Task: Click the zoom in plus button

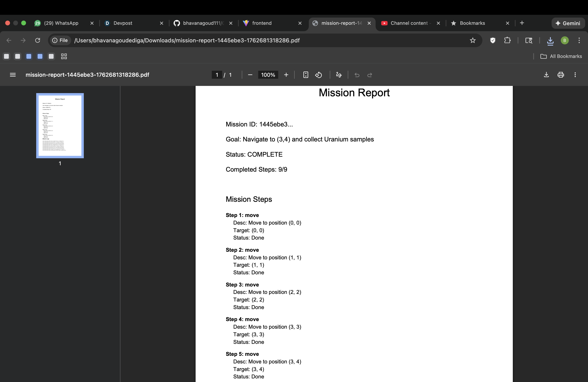Action: pyautogui.click(x=286, y=75)
